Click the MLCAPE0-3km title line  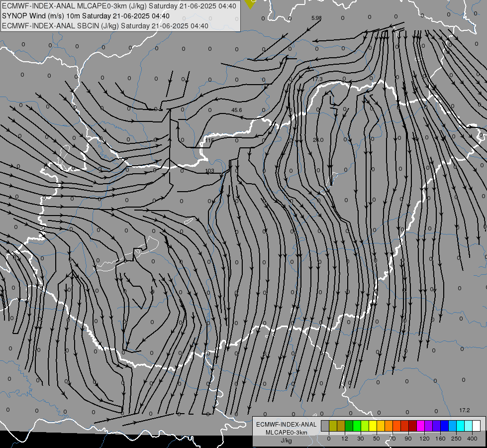pyautogui.click(x=119, y=6)
